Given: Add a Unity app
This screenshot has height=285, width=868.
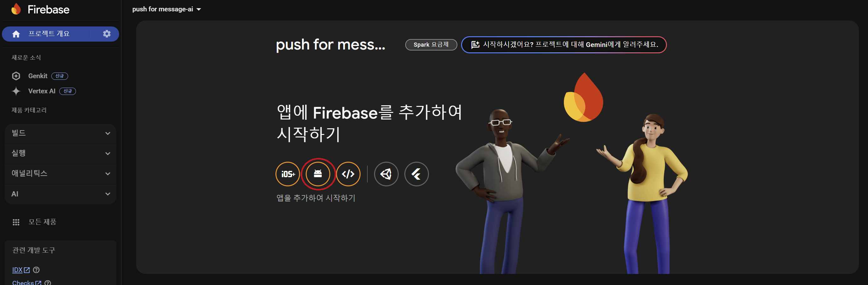Looking at the screenshot, I should (x=386, y=174).
